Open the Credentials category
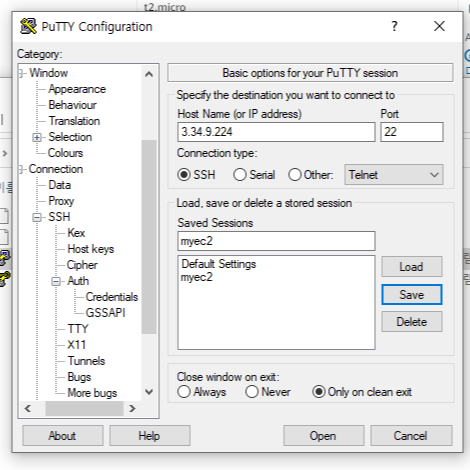This screenshot has height=470, width=470. click(x=112, y=297)
